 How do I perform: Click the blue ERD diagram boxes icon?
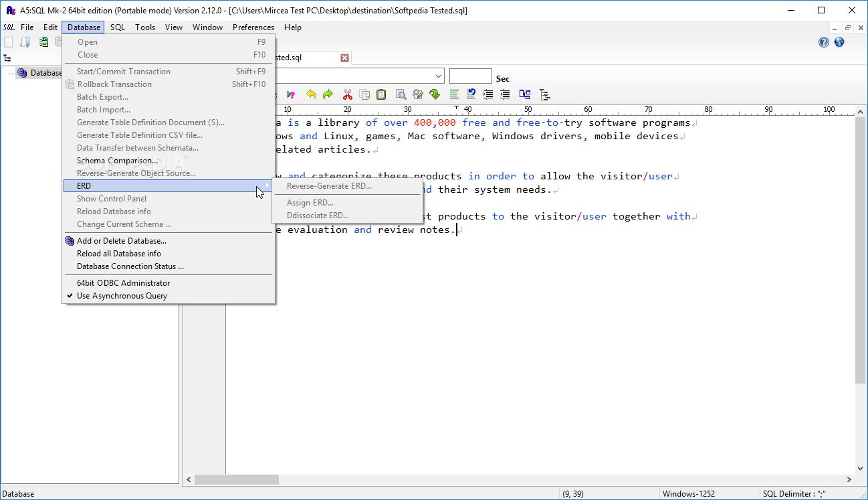[x=525, y=94]
